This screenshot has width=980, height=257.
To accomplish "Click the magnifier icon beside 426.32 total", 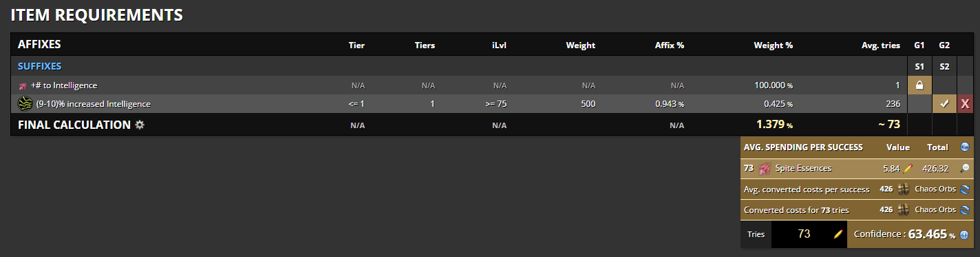I will 965,167.
